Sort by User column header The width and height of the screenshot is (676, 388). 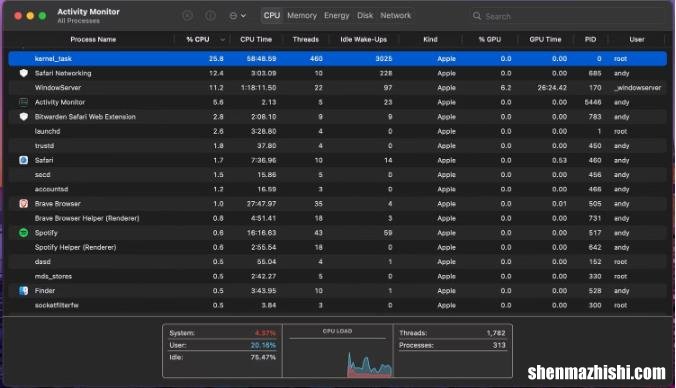coord(637,39)
